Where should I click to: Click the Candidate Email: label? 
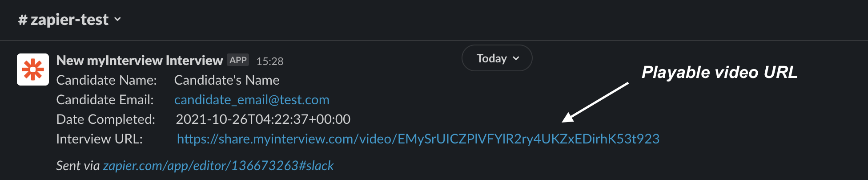[x=105, y=100]
